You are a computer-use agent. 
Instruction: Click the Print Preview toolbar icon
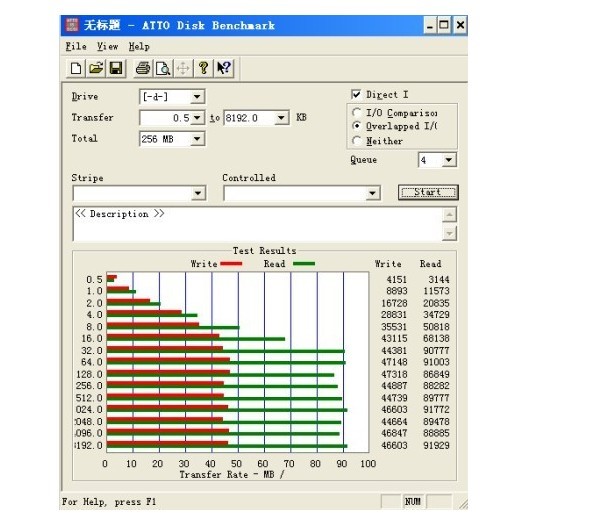coord(163,68)
